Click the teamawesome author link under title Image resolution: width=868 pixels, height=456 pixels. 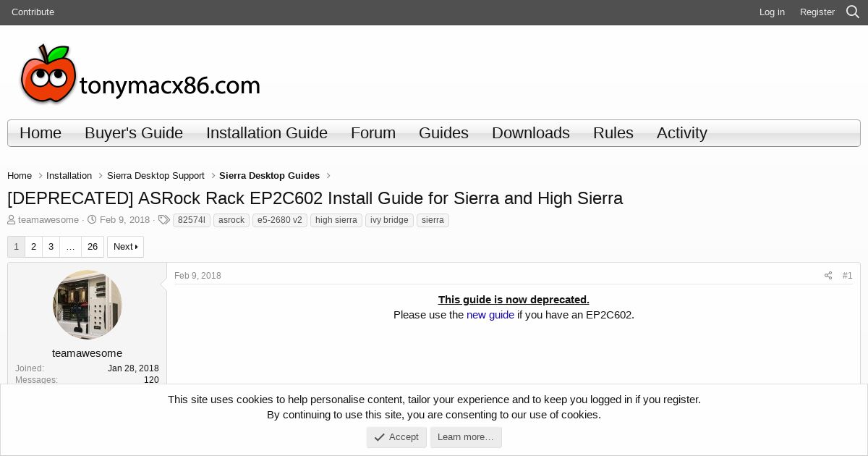coord(48,220)
